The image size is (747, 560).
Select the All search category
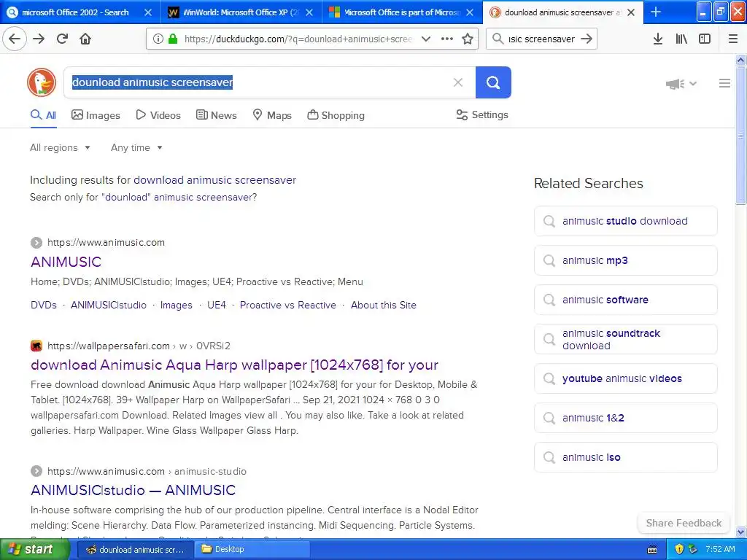click(x=43, y=115)
